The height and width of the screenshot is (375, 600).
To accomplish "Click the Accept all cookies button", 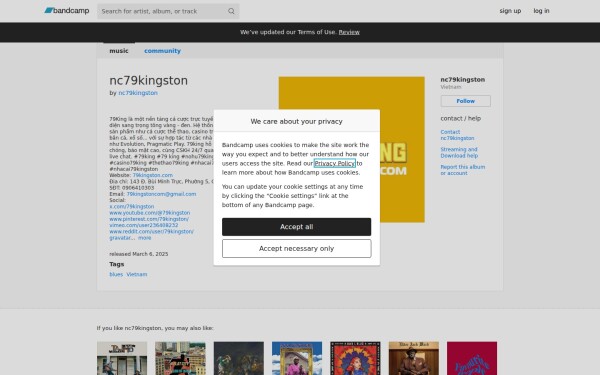I will point(297,227).
